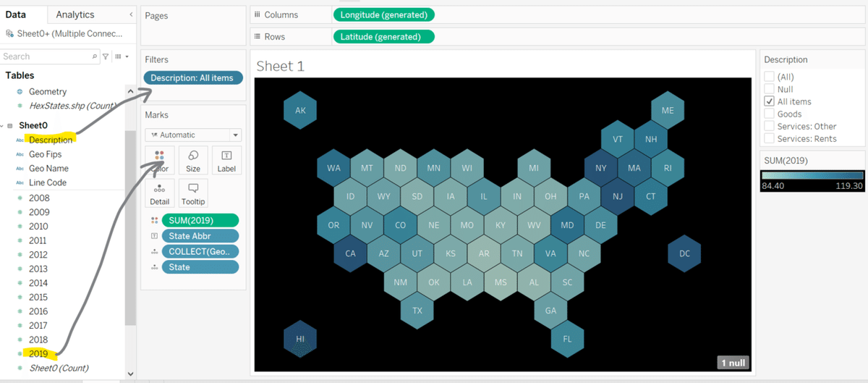
Task: Collapse the Sheet0 table tree
Action: pos(1,126)
